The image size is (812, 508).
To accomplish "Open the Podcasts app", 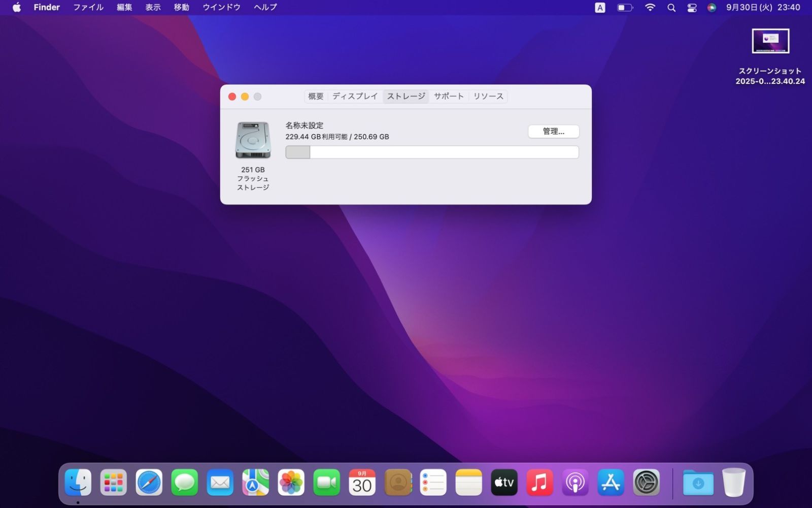I will click(575, 482).
